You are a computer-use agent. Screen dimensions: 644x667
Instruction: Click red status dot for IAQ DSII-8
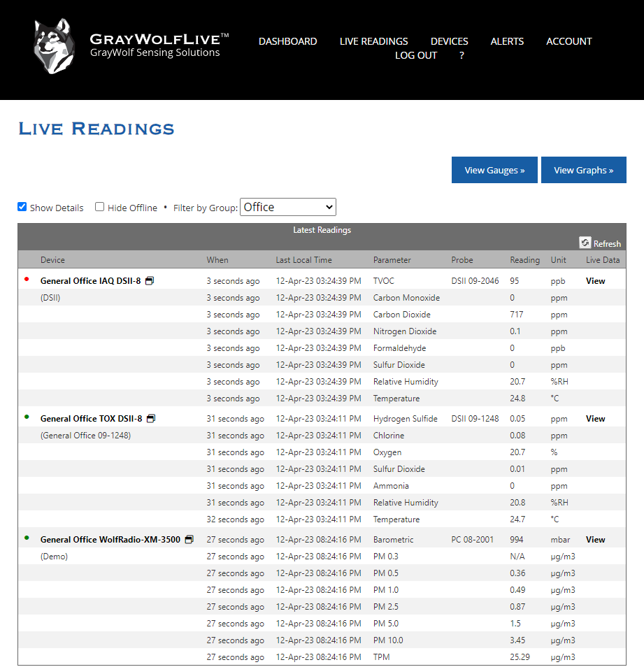[27, 280]
